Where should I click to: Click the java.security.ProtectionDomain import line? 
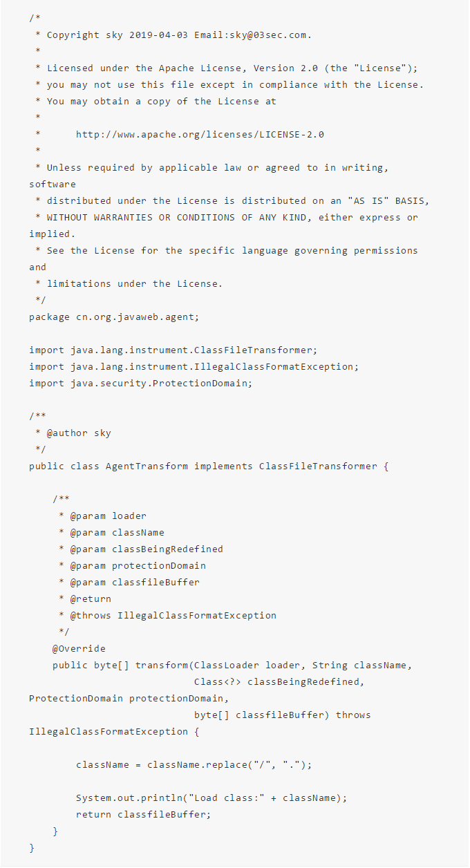[140, 383]
